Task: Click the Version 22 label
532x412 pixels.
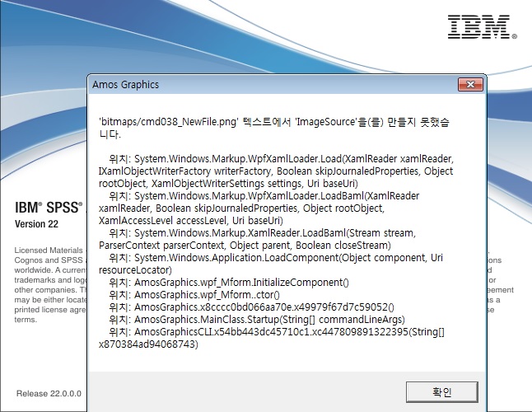Action: click(x=38, y=224)
